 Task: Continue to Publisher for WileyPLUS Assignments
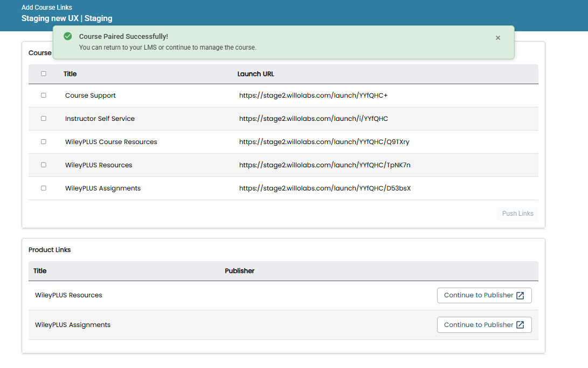[x=484, y=325]
